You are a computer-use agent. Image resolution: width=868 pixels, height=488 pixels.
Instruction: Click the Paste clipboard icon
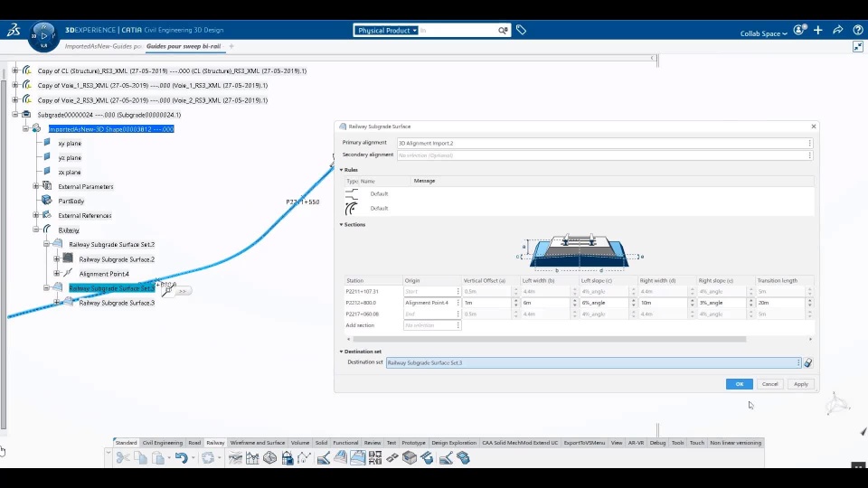click(x=158, y=457)
